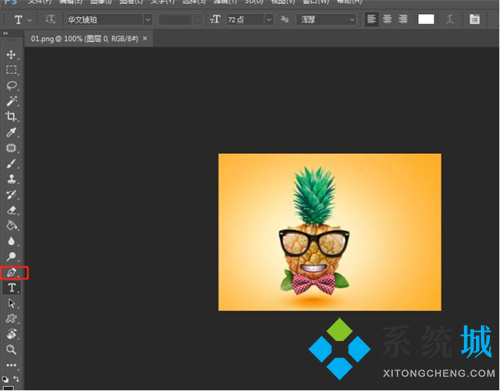Screen dimensions: 500x391
Task: Reset default foreground and background colors
Action: pyautogui.click(x=5, y=379)
